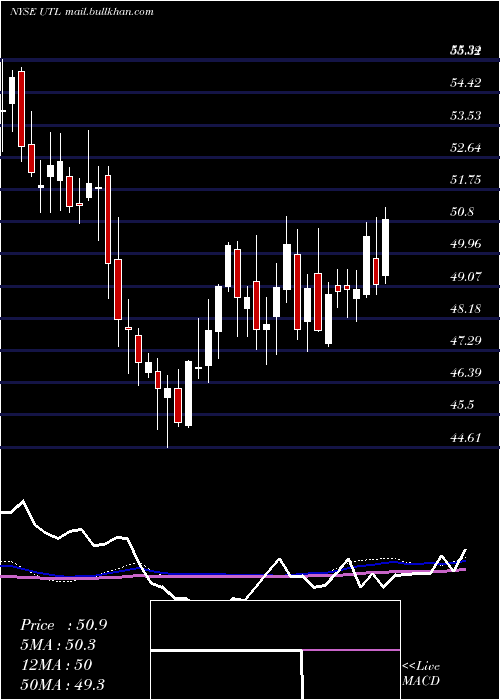Select the 44.61 price axis label
Viewport: 500px width, 700px height.
[x=465, y=437]
